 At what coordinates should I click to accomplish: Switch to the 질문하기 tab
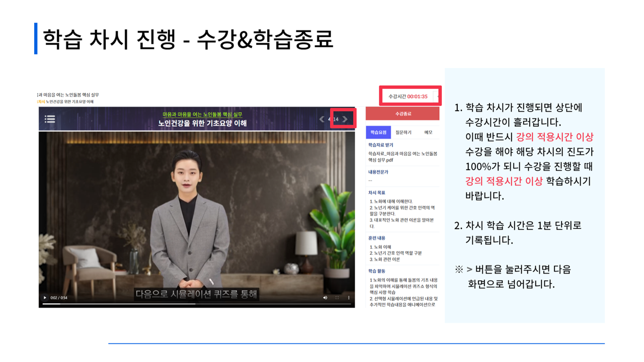pyautogui.click(x=404, y=132)
